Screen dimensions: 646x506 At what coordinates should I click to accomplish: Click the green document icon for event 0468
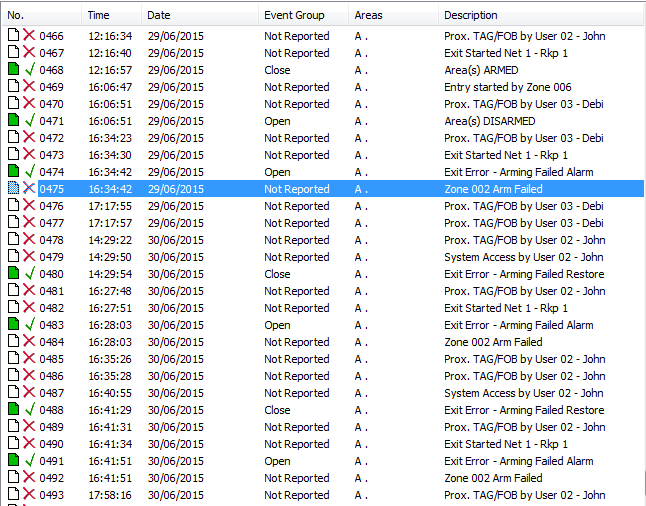pyautogui.click(x=13, y=70)
